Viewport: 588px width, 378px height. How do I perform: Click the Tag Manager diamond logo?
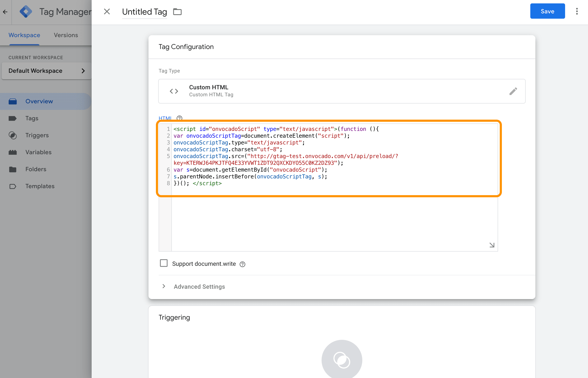point(25,11)
